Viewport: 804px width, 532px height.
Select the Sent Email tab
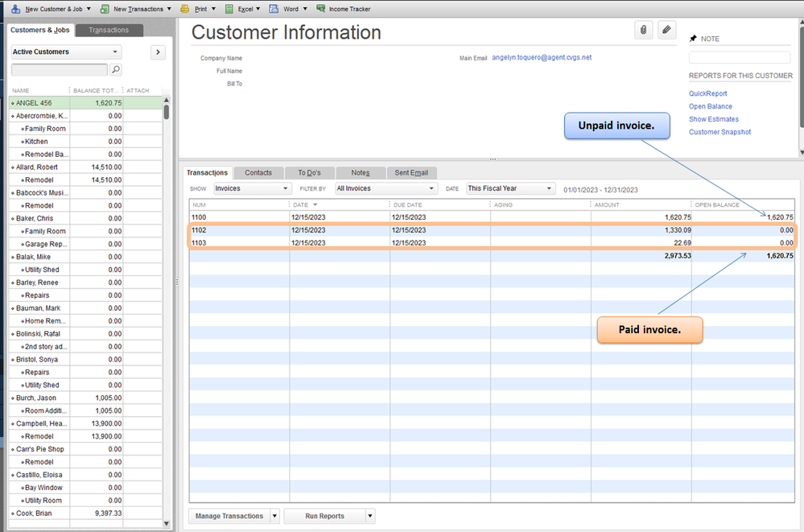pyautogui.click(x=411, y=172)
